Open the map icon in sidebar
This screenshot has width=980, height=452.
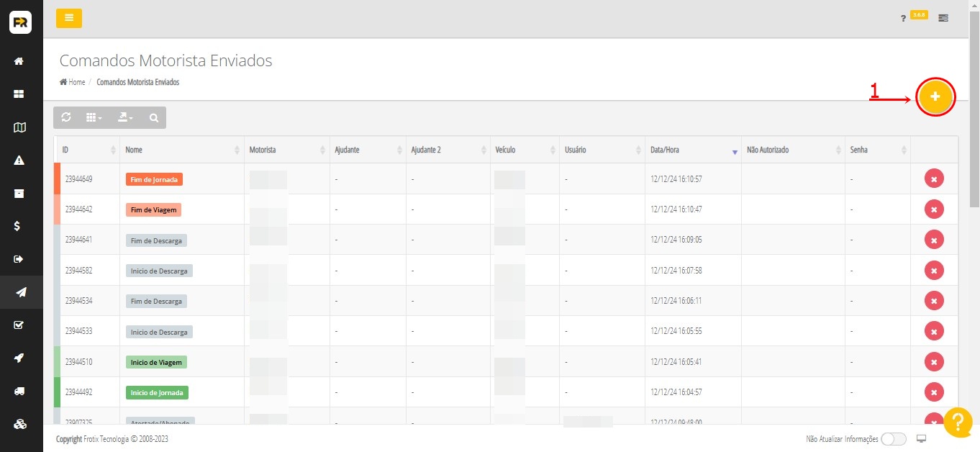[x=20, y=127]
